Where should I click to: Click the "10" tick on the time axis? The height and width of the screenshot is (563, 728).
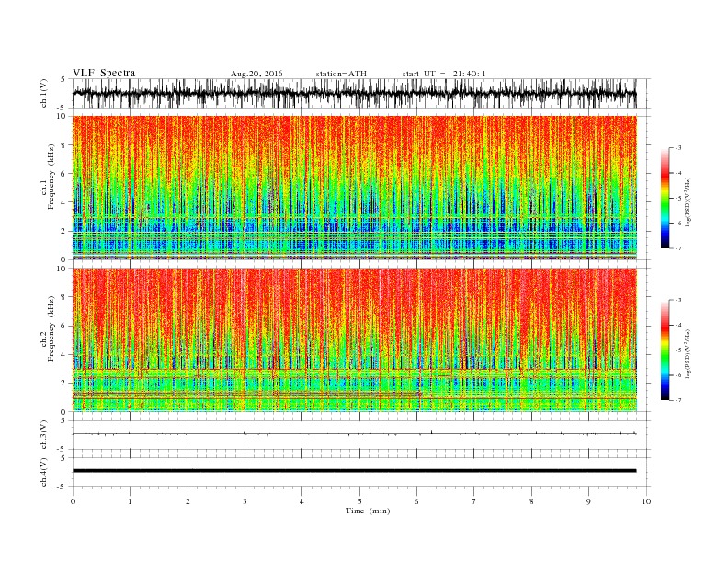(x=646, y=501)
